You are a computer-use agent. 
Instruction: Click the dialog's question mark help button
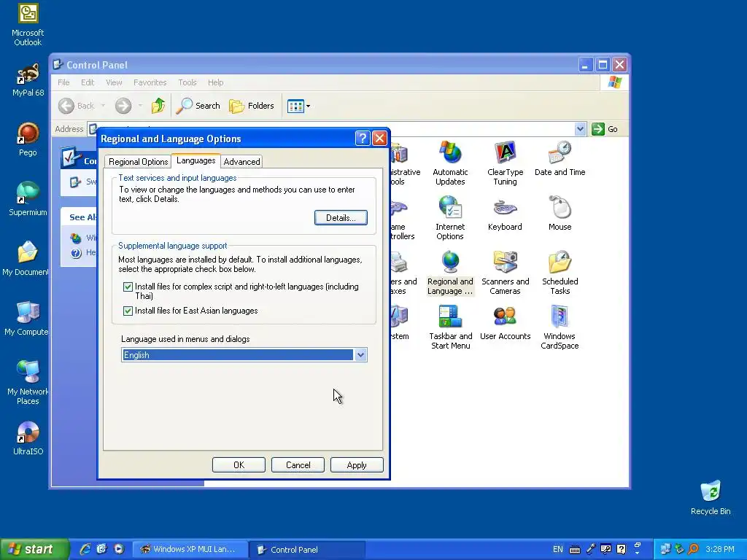click(x=362, y=138)
